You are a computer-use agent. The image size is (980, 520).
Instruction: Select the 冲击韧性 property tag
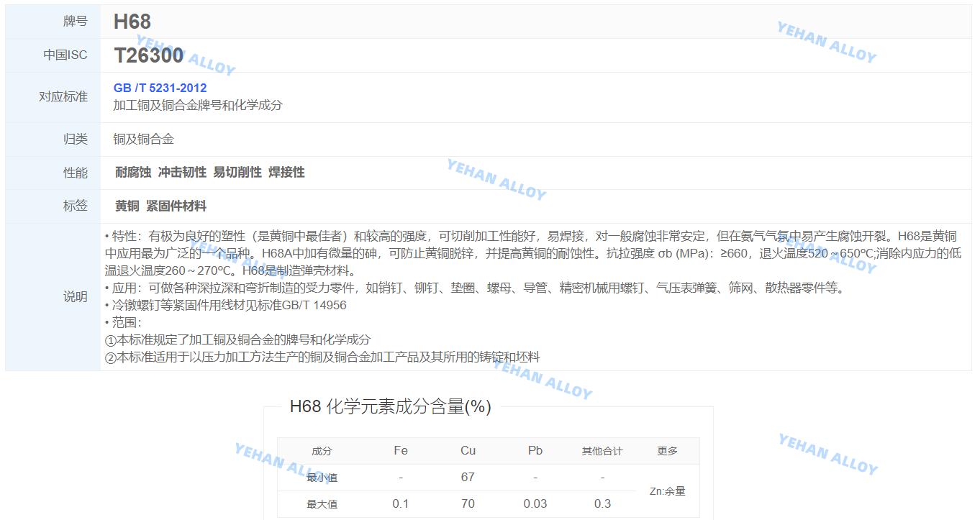(182, 173)
